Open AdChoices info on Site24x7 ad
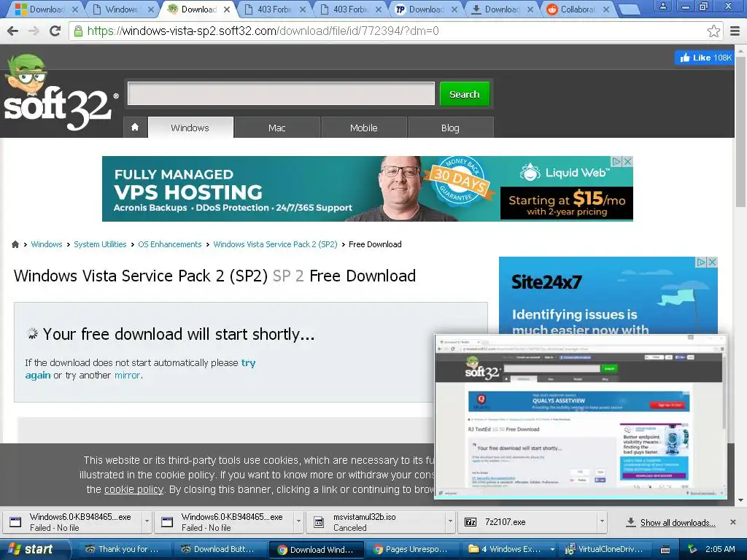747x560 pixels. pos(701,262)
